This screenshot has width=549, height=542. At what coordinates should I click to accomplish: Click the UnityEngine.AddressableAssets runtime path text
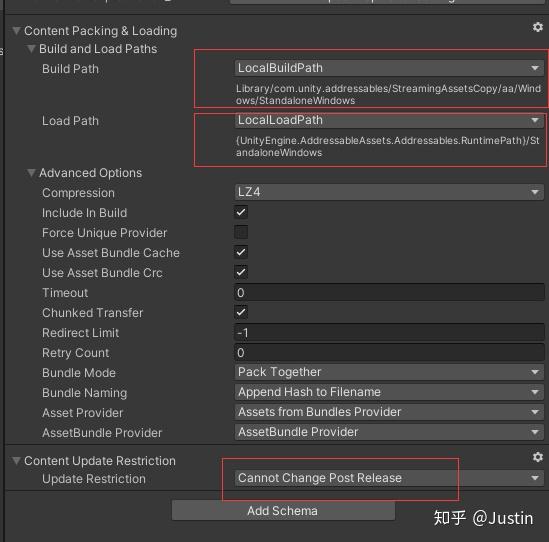[388, 146]
